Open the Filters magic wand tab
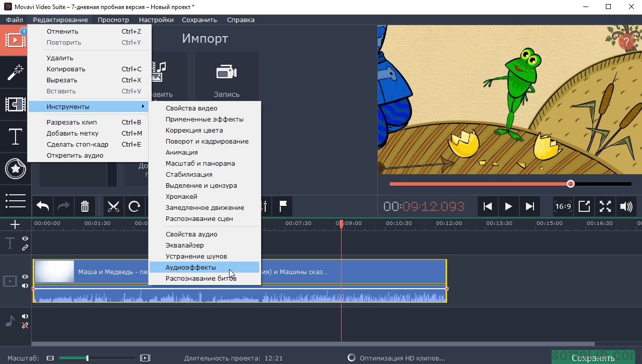This screenshot has width=642, height=364. point(15,72)
